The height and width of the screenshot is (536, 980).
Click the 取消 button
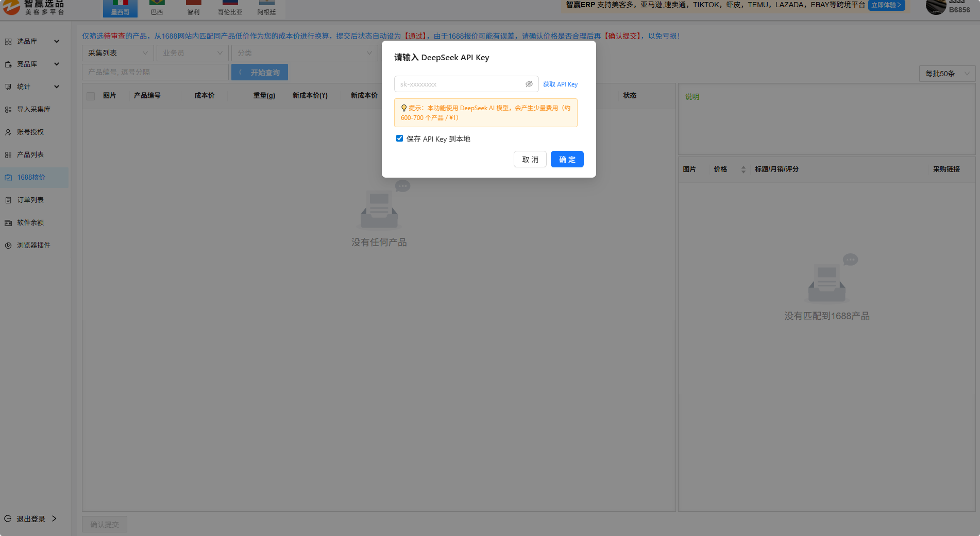530,160
